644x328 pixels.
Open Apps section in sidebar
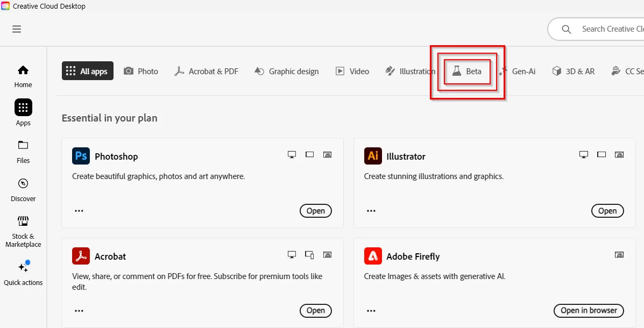point(23,113)
